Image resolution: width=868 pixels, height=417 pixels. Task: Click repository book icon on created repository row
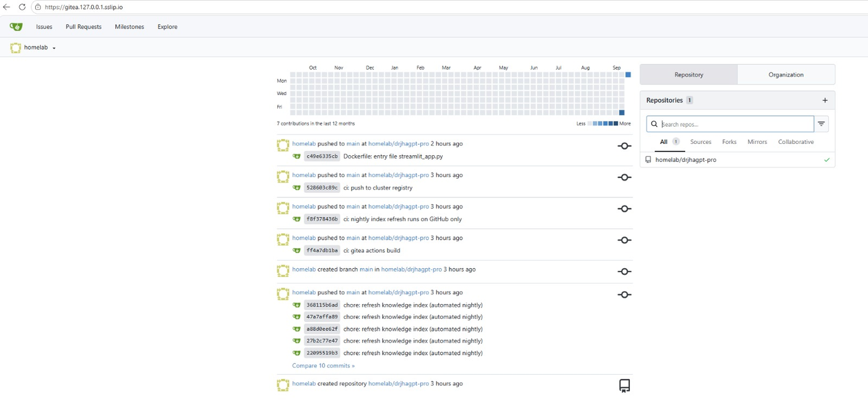point(624,386)
